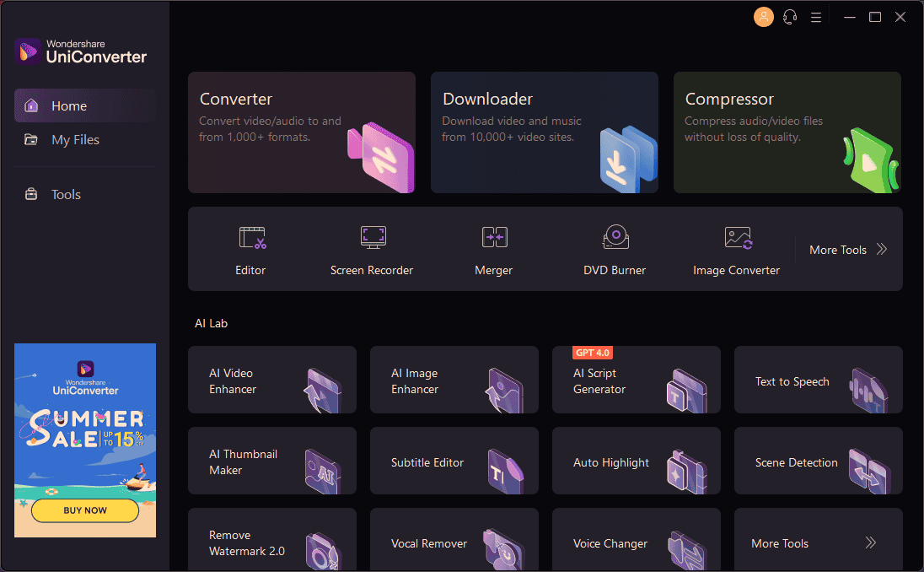Screen dimensions: 924x572
Task: Click the blue Downloader arrow icon
Action: [x=627, y=159]
